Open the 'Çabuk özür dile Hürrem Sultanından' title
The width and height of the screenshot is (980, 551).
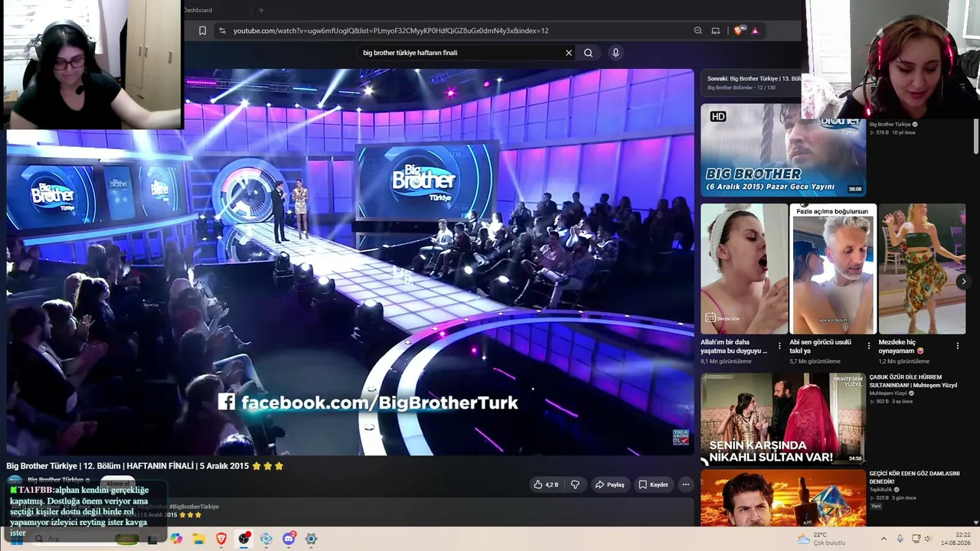[x=913, y=381]
